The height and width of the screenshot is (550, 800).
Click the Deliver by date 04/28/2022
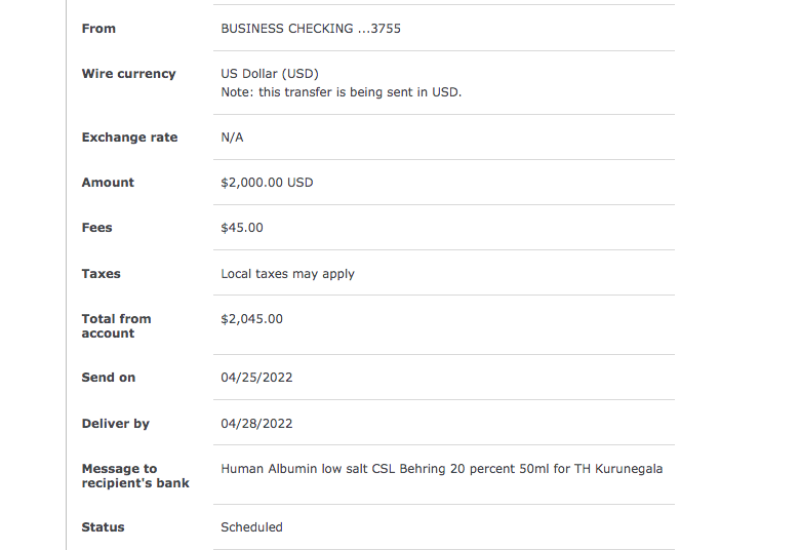coord(256,424)
